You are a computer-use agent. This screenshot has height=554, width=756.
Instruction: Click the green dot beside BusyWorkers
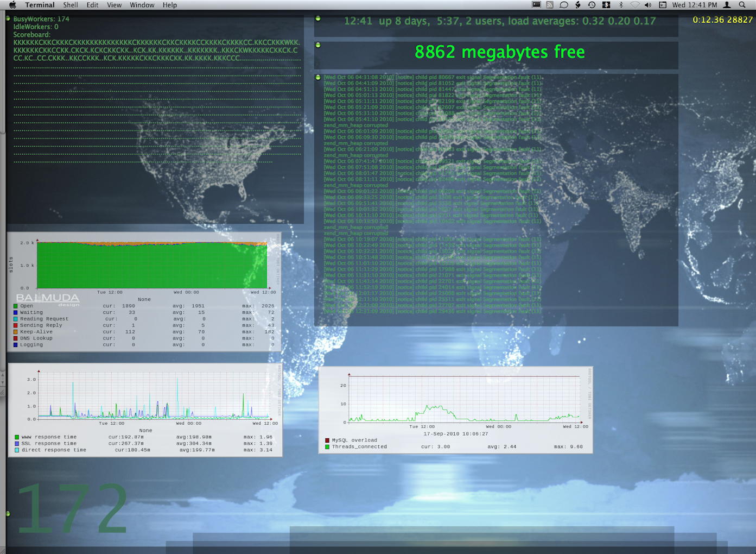[x=8, y=19]
